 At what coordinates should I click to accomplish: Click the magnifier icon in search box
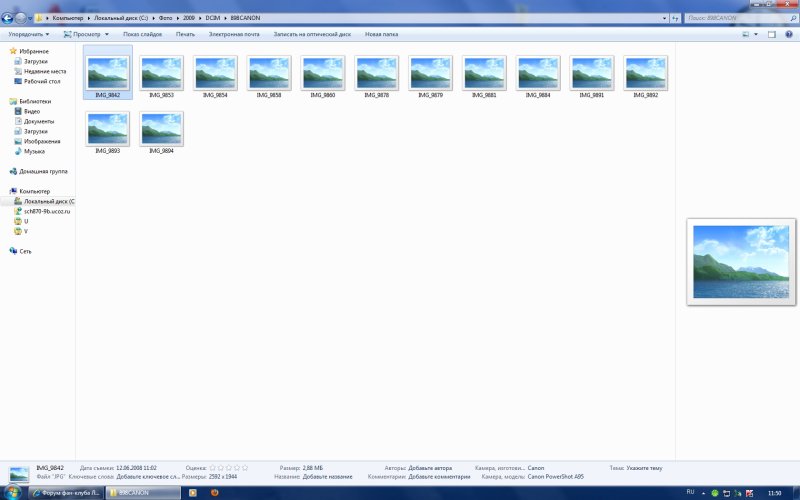click(793, 18)
